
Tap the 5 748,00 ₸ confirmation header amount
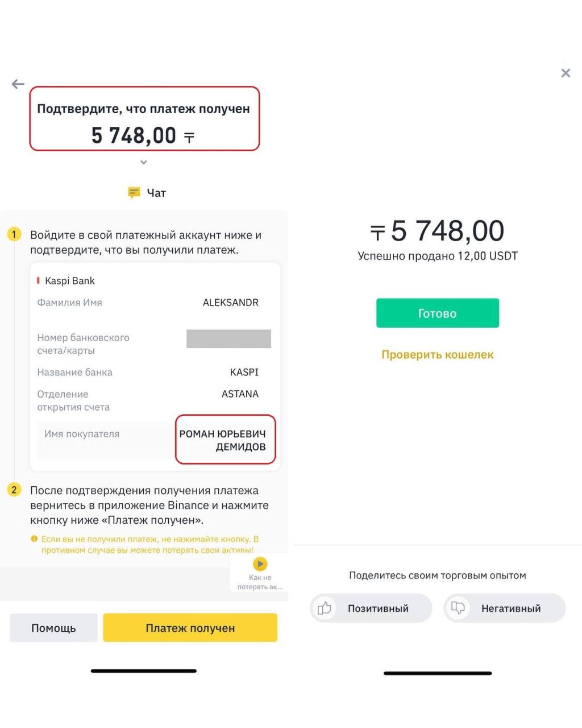pos(143,135)
